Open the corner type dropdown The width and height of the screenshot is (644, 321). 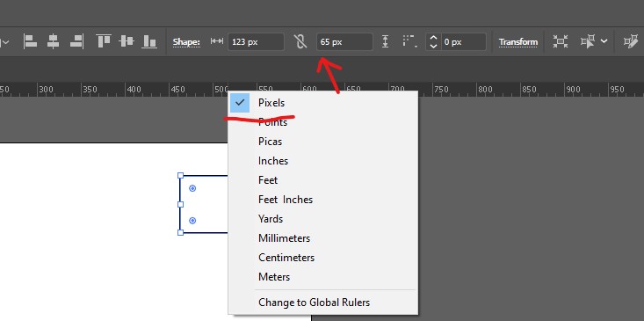pyautogui.click(x=409, y=41)
